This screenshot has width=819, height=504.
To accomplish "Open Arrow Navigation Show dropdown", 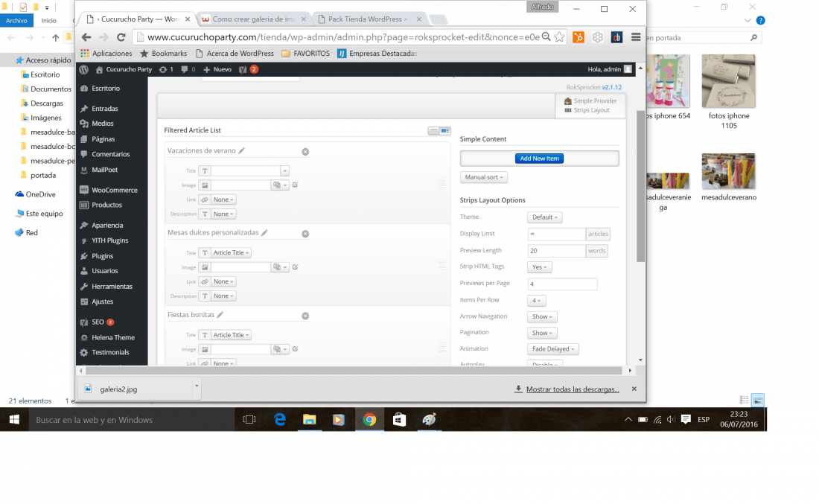I will 542,316.
